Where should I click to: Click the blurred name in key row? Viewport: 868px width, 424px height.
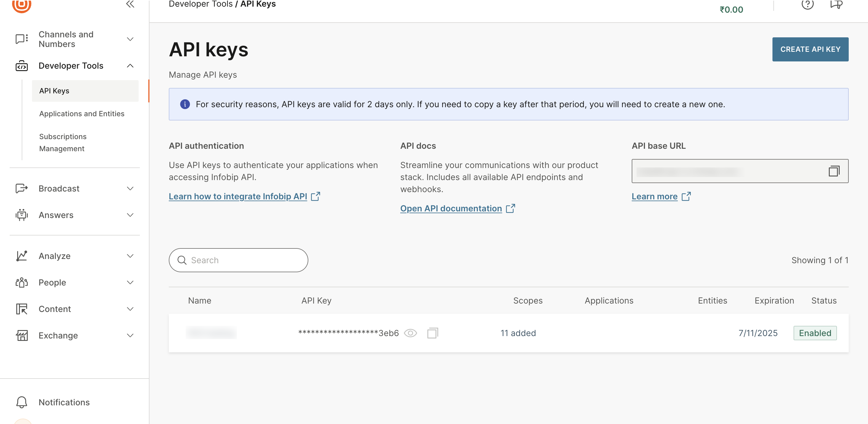211,333
